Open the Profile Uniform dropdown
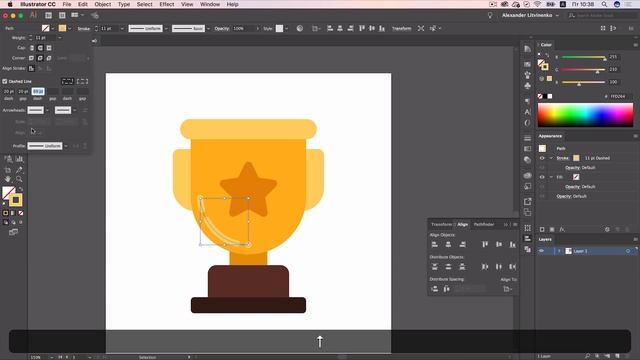Image resolution: width=640 pixels, height=360 pixels. 66,146
